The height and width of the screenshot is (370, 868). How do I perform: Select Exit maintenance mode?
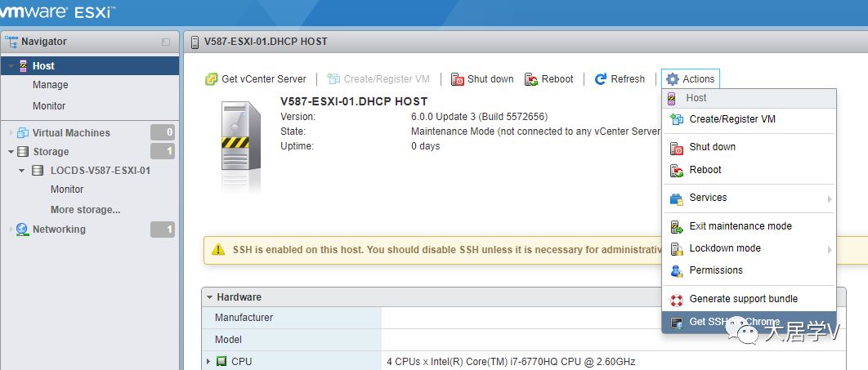[x=749, y=225]
